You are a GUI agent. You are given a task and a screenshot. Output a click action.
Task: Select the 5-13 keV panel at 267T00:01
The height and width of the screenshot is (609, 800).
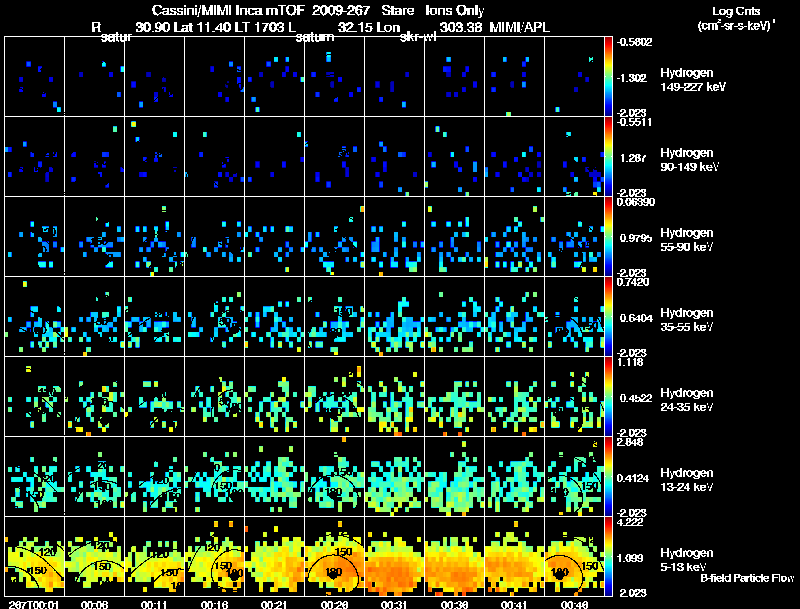tap(35, 556)
